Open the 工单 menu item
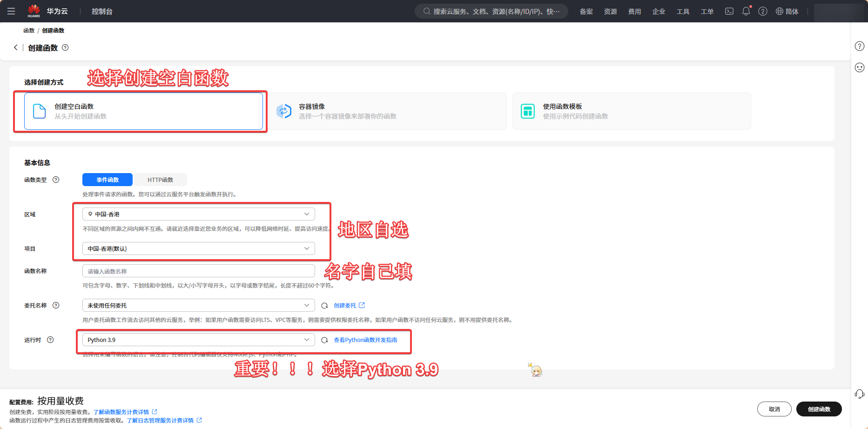868x429 pixels. point(707,11)
